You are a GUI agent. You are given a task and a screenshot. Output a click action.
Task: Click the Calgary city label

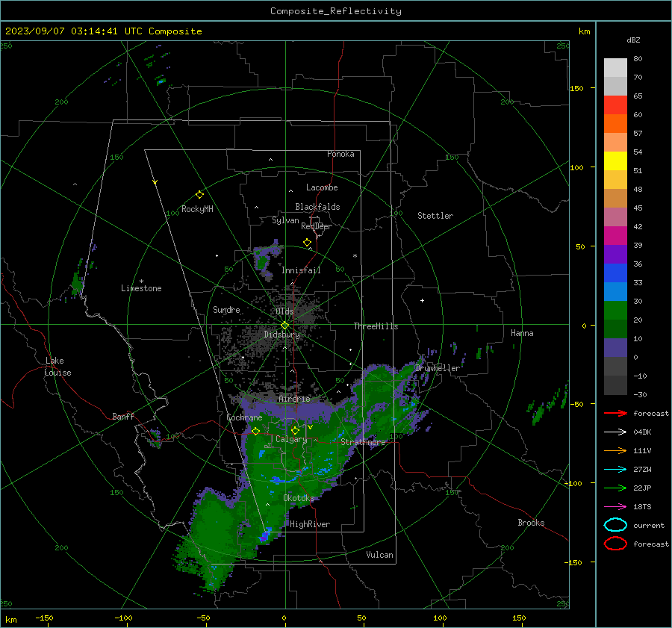[x=291, y=439]
